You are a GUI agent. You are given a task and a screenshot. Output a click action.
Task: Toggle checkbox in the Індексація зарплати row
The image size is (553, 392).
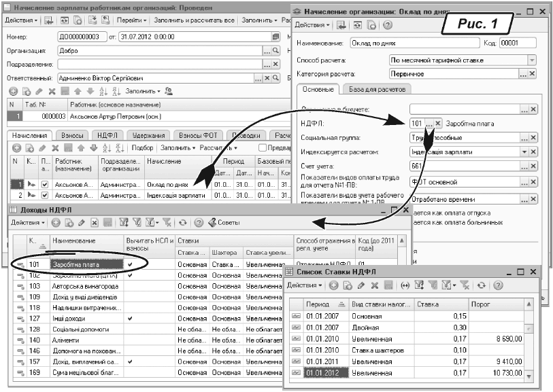click(45, 195)
